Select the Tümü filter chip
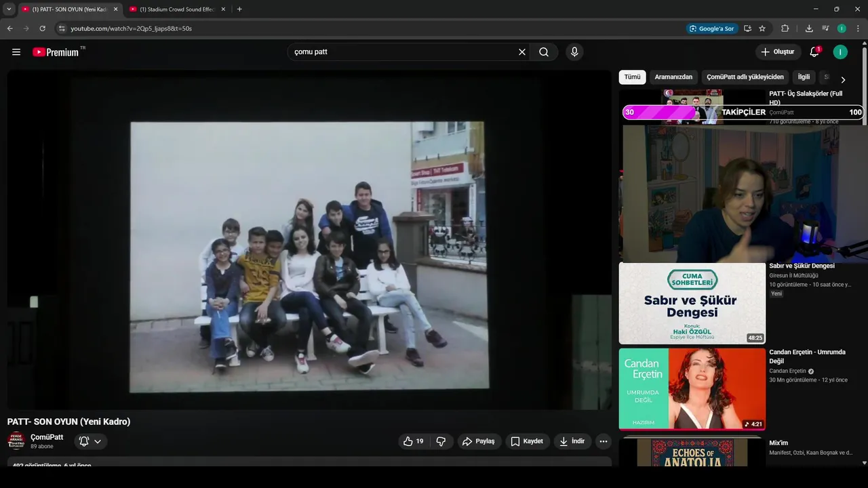The height and width of the screenshot is (488, 868). [632, 77]
